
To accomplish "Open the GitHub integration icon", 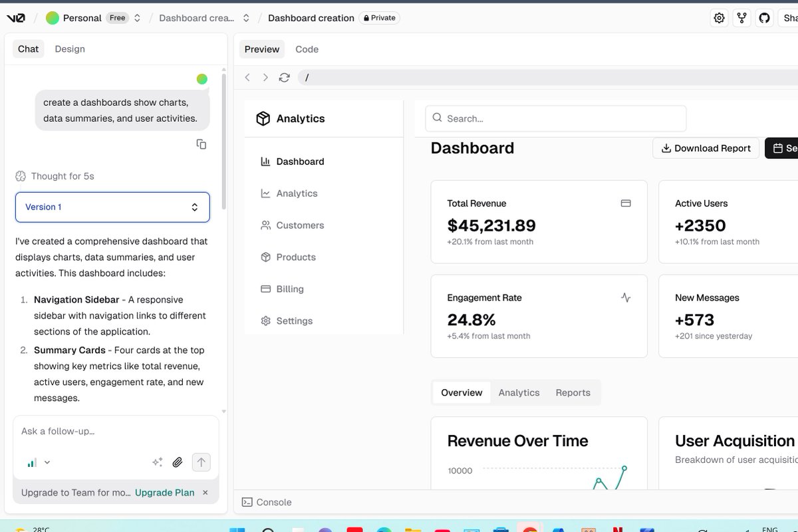I will point(764,18).
